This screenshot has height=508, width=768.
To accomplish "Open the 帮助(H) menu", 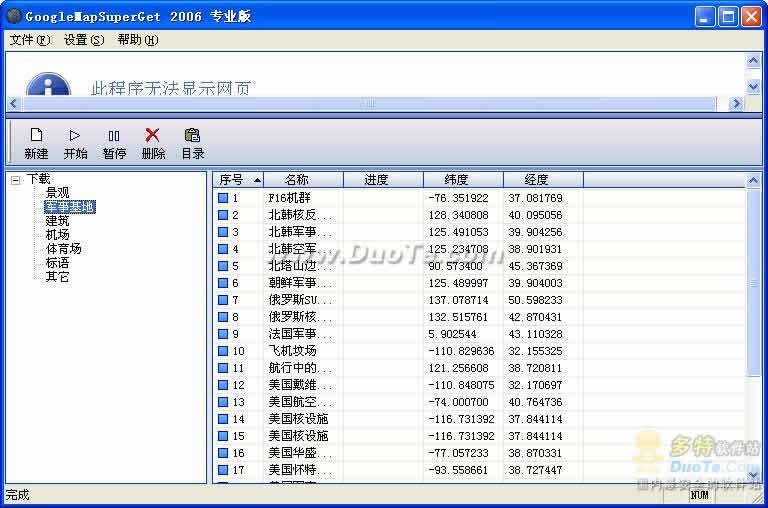I will point(138,40).
